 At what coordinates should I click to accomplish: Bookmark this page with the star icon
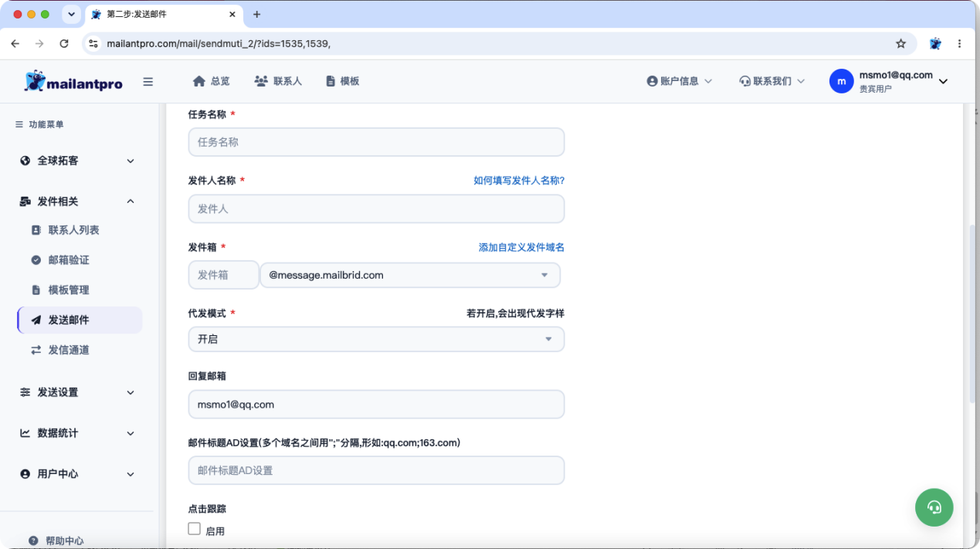tap(900, 44)
